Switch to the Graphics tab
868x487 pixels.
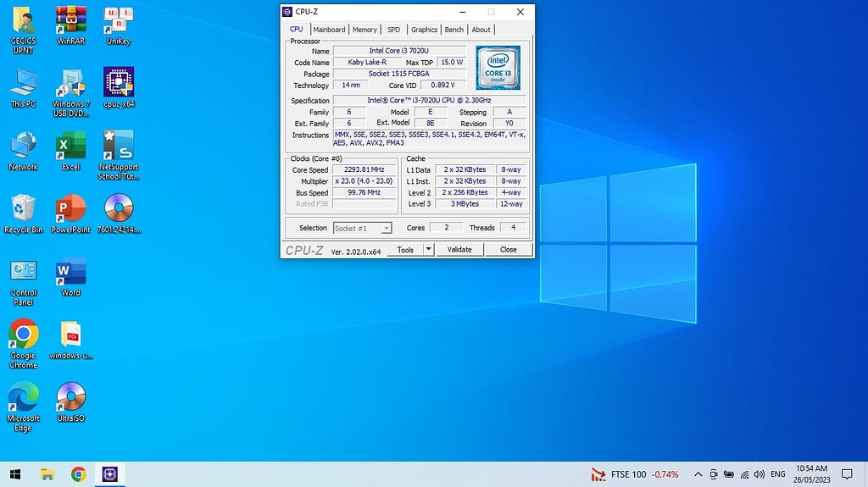424,30
